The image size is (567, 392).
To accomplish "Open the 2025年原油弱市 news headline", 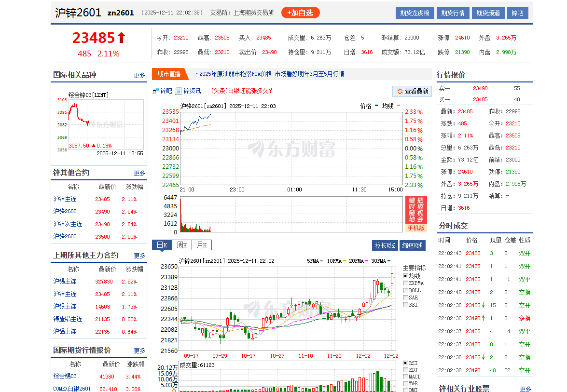I will pos(272,74).
